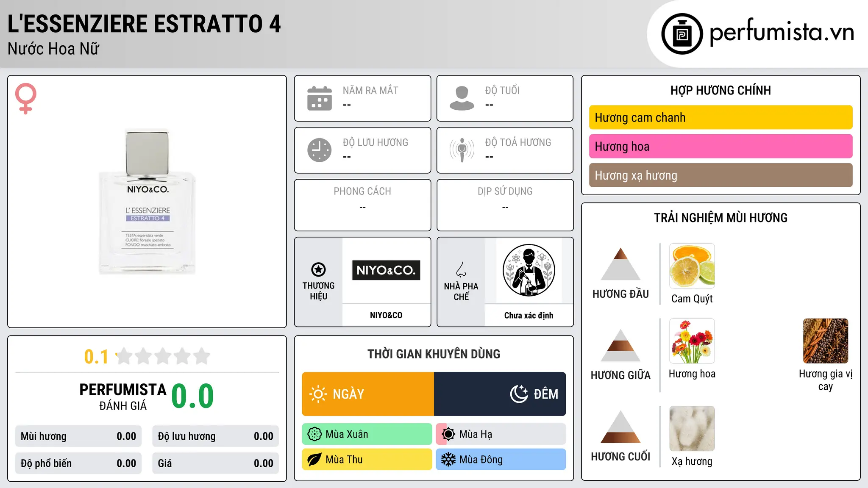Click the NIYO&CO brand name text
The image size is (868, 488).
[x=386, y=315]
